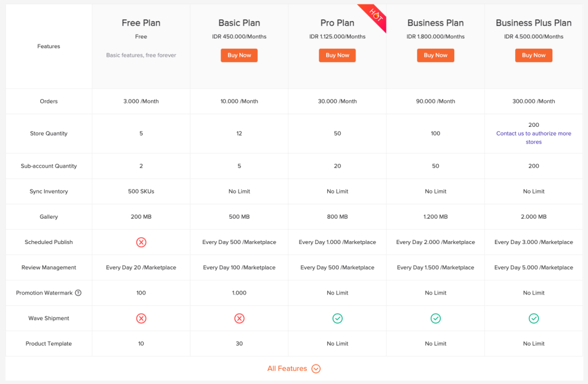Open the All Features text link

[287, 369]
